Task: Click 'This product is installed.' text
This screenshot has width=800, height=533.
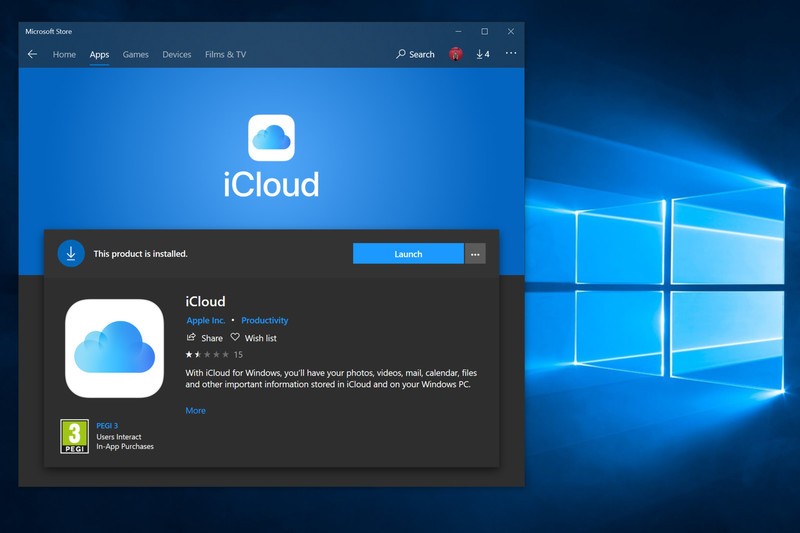Action: (140, 253)
